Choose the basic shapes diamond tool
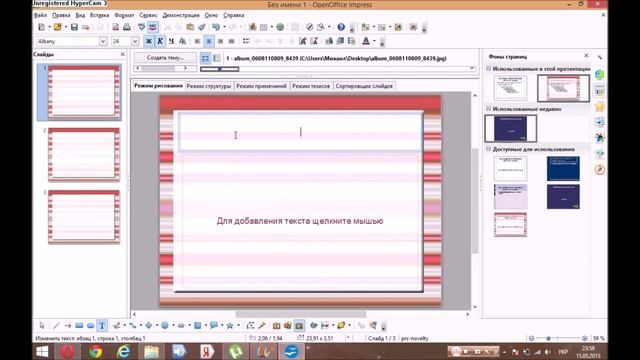This screenshot has height=360, width=640. [x=149, y=325]
